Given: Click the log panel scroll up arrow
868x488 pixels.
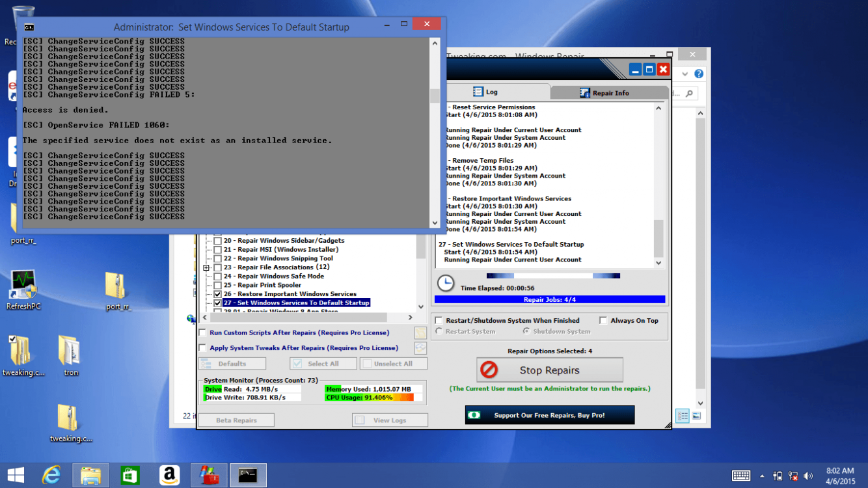Looking at the screenshot, I should (658, 108).
